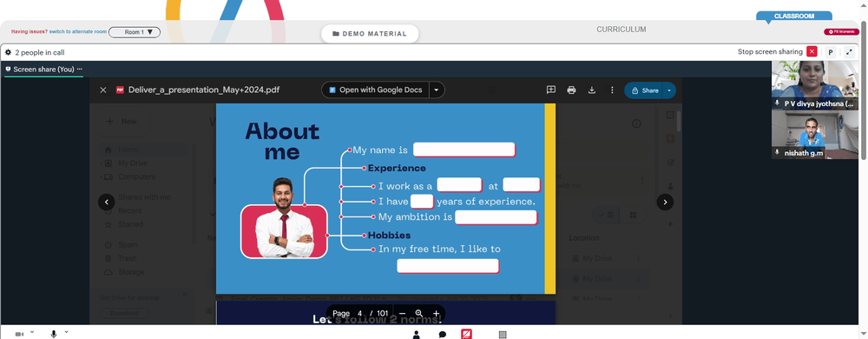Open microphone options chevron
This screenshot has height=339, width=868.
pyautogui.click(x=67, y=332)
